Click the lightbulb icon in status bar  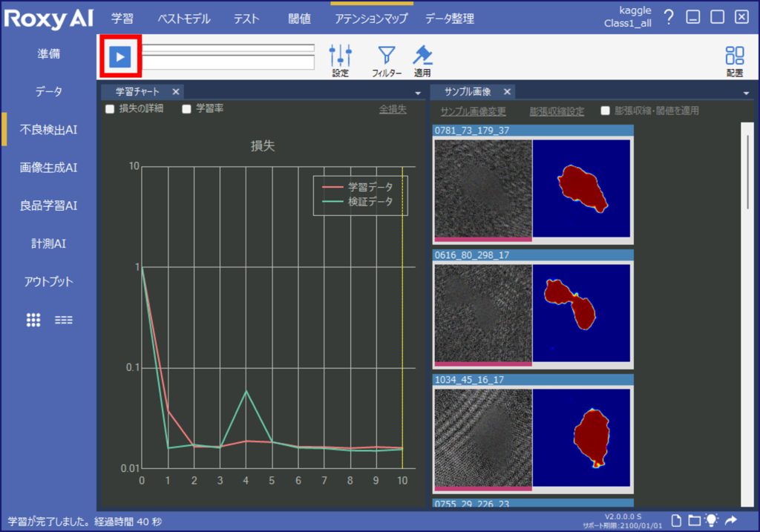pyautogui.click(x=712, y=520)
